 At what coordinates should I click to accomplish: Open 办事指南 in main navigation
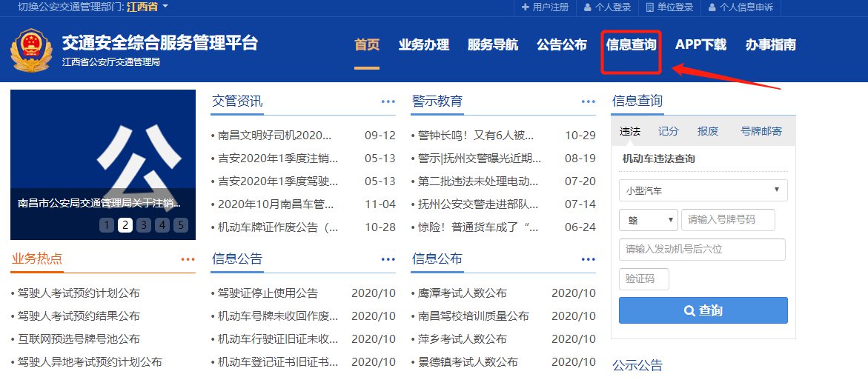click(771, 44)
